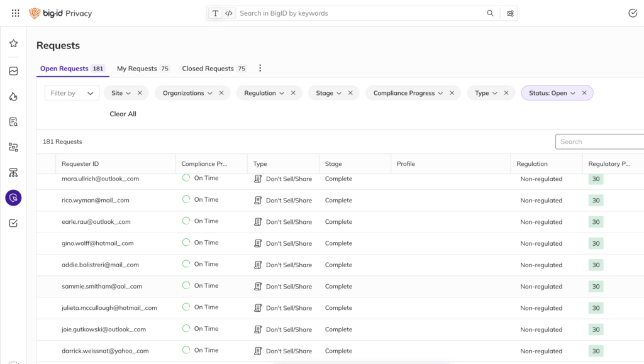This screenshot has width=644, height=364.
Task: Click the favorites star icon in sidebar
Action: point(13,43)
